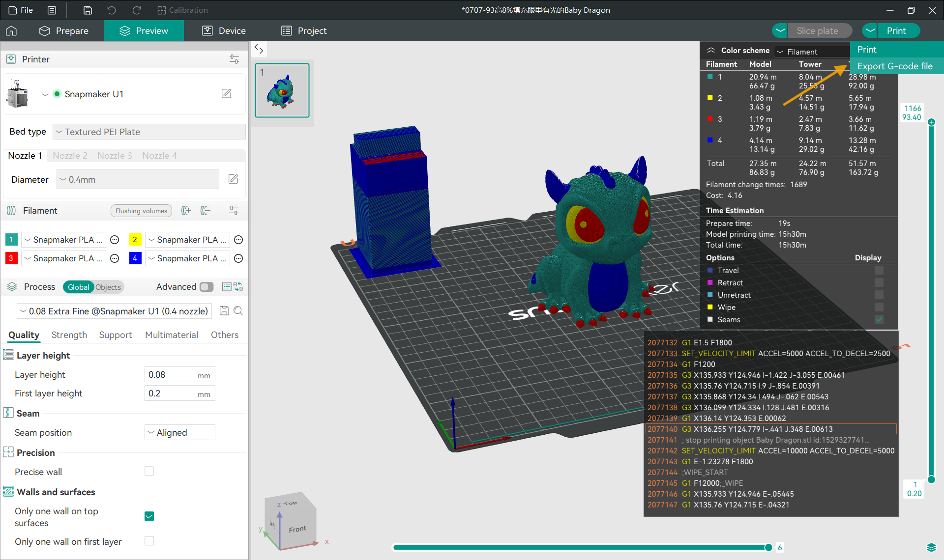Uncheck Only one wall on top surfaces
The height and width of the screenshot is (560, 944).
coord(149,516)
